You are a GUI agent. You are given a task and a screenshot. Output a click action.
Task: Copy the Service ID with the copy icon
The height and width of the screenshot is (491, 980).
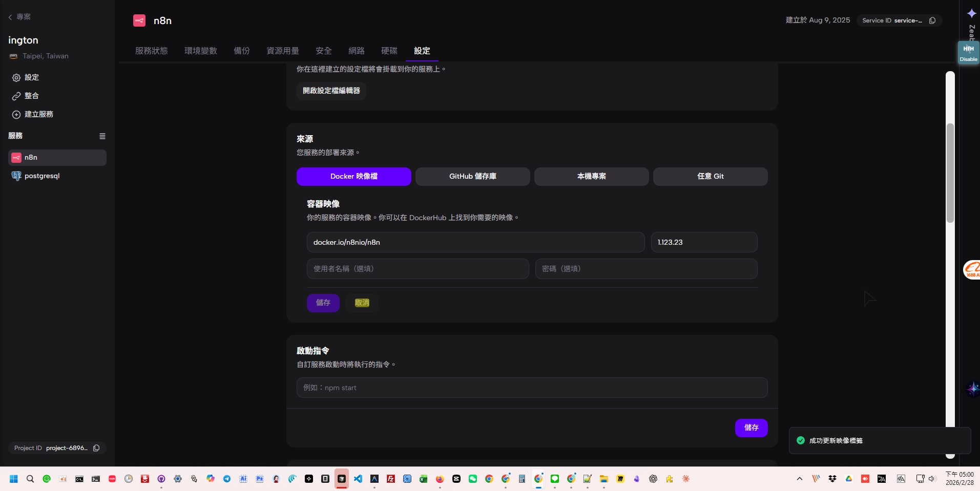pyautogui.click(x=932, y=20)
